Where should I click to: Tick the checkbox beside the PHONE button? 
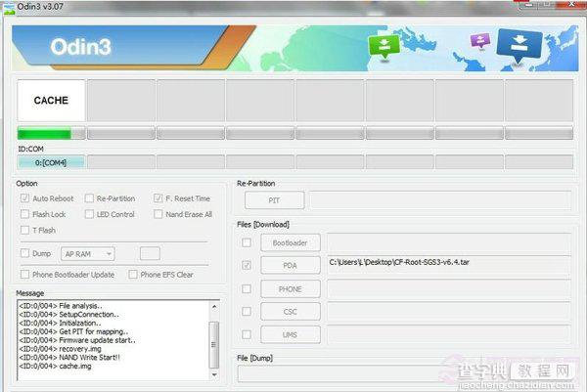[247, 288]
